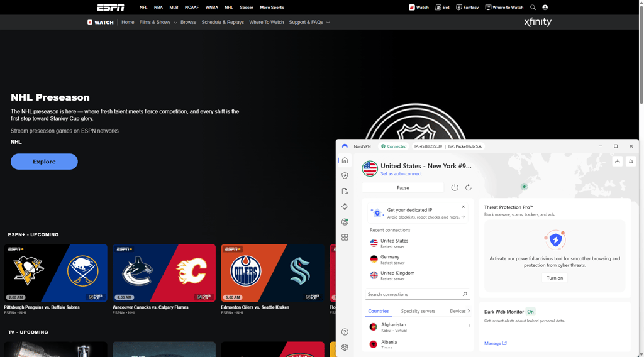Turn on Threat Protection Pro
The image size is (644, 357).
pyautogui.click(x=555, y=278)
